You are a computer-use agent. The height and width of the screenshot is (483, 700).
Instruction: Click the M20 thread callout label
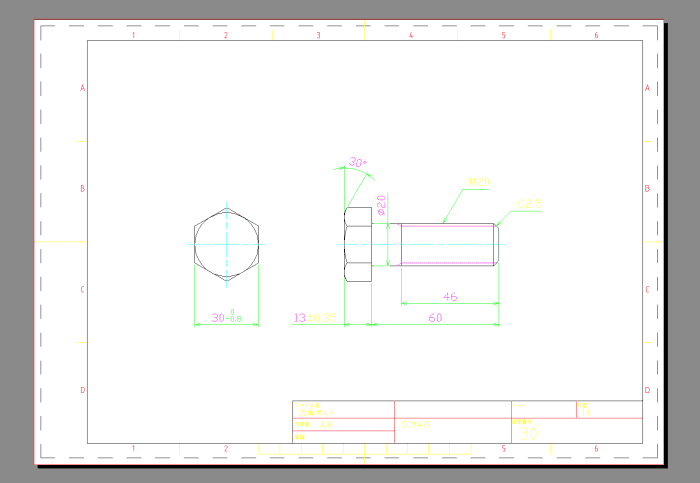pyautogui.click(x=479, y=182)
